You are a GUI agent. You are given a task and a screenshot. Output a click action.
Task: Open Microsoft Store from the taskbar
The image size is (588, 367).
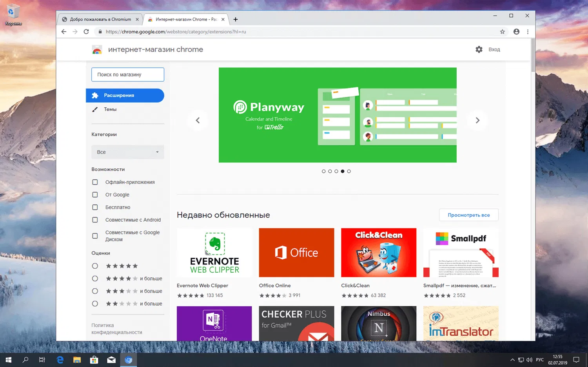[94, 360]
